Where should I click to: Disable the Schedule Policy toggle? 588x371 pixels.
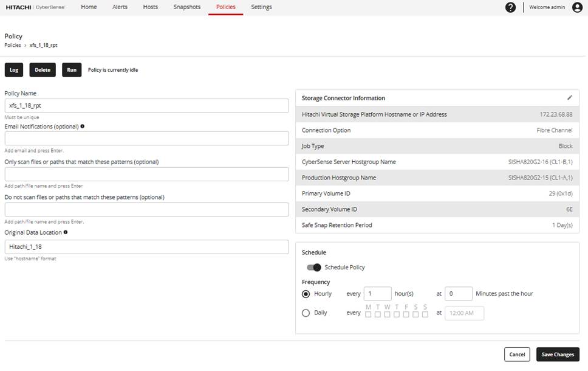point(315,267)
